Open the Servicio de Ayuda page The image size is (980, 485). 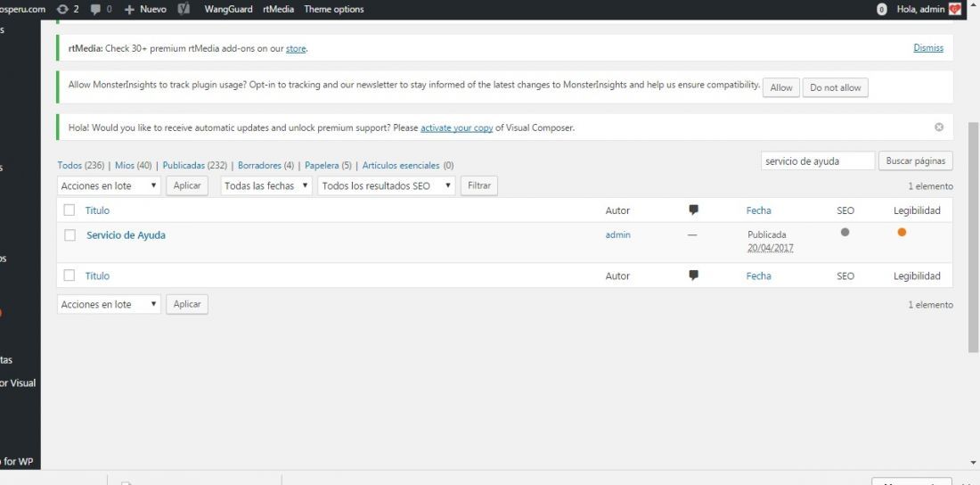(x=127, y=235)
